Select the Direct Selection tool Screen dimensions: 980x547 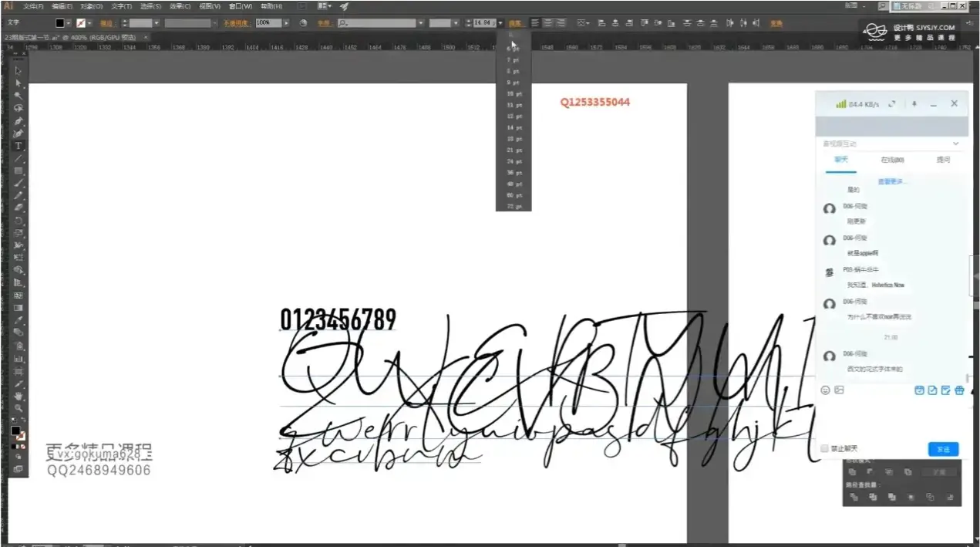[19, 83]
